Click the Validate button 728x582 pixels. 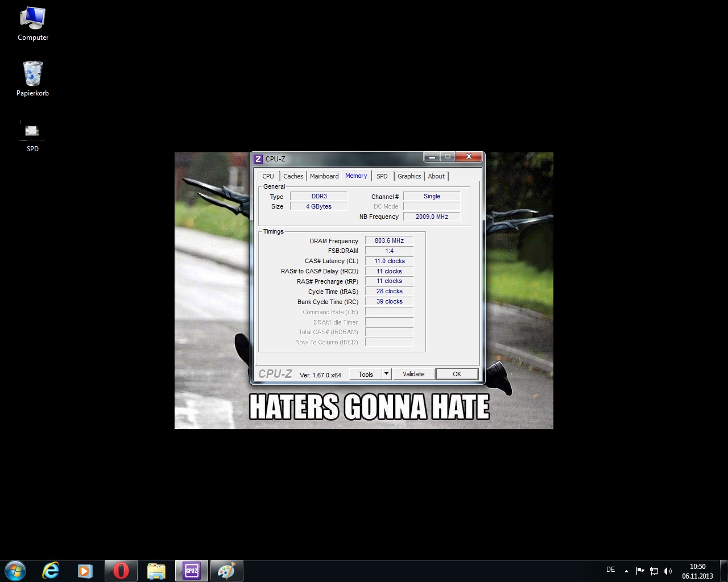click(413, 374)
